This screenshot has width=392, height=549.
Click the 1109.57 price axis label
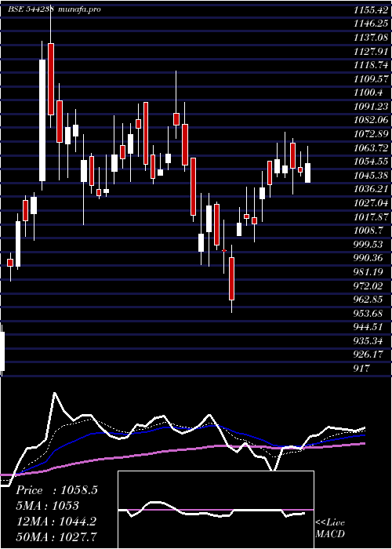371,78
